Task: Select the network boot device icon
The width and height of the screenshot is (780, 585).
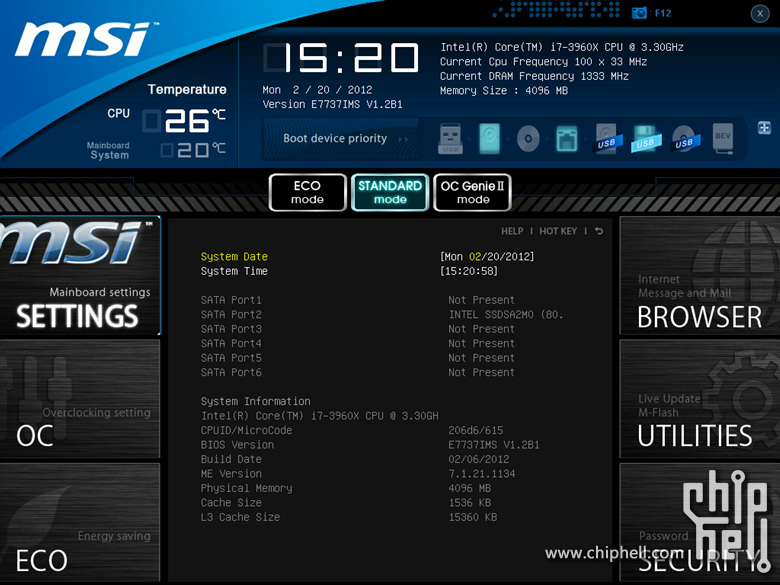Action: pyautogui.click(x=567, y=139)
